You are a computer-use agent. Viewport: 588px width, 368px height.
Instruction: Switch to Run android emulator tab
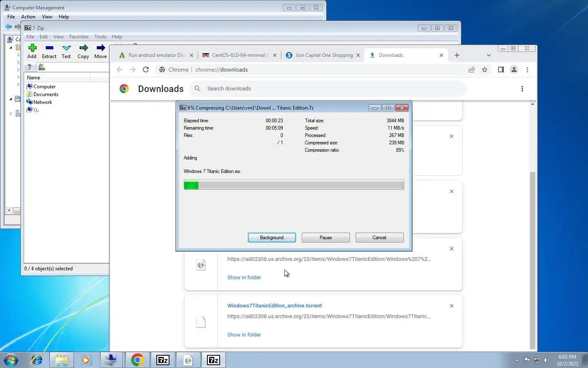pos(157,55)
